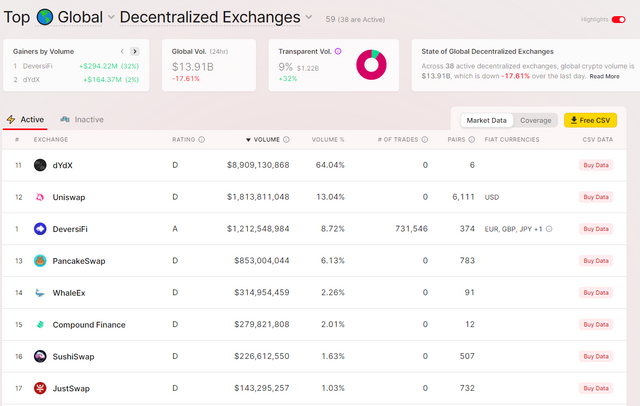This screenshot has height=406, width=640.
Task: Click the Compound Finance logo
Action: [x=40, y=324]
